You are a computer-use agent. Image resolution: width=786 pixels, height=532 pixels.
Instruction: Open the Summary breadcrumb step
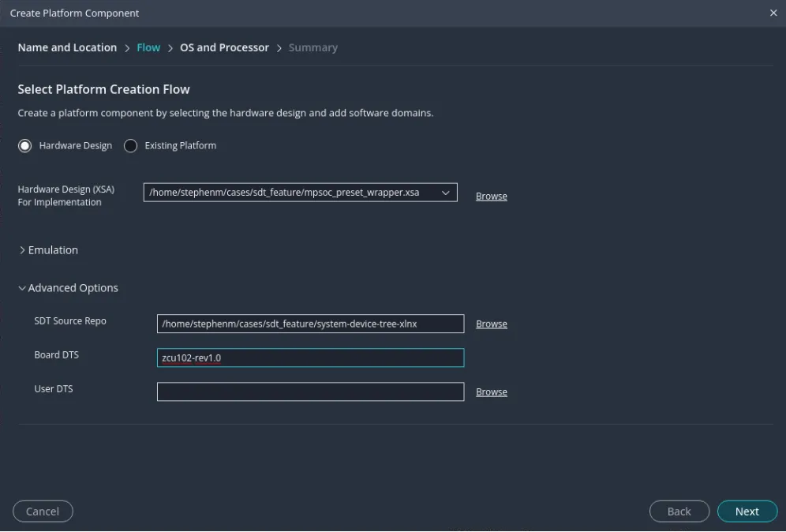pos(313,48)
